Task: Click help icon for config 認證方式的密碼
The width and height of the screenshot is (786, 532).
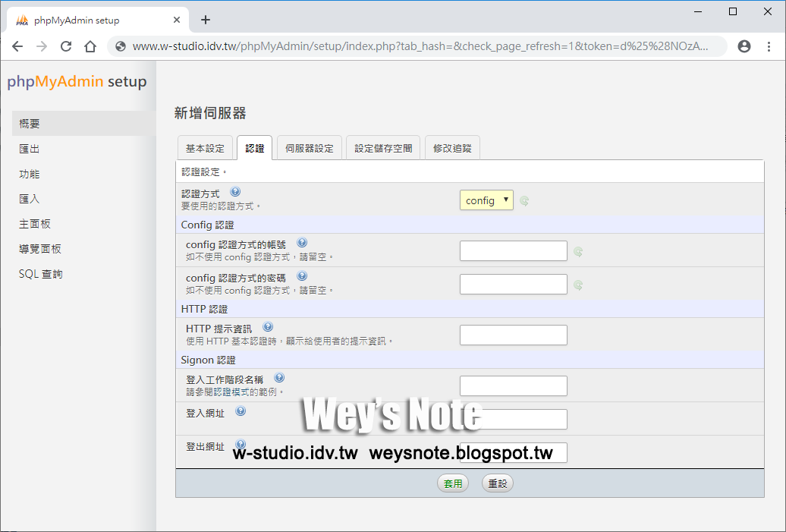Action: tap(302, 275)
